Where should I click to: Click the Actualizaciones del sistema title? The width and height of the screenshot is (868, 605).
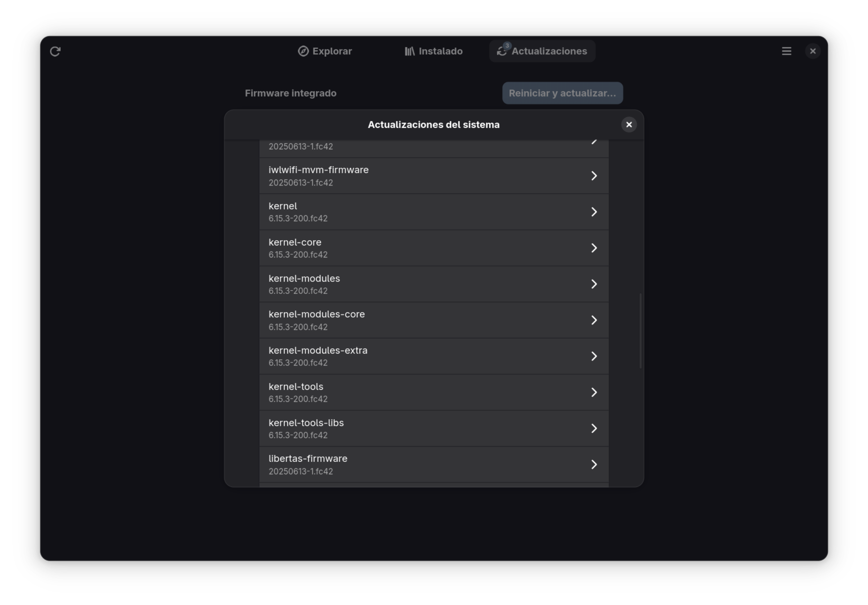[434, 125]
